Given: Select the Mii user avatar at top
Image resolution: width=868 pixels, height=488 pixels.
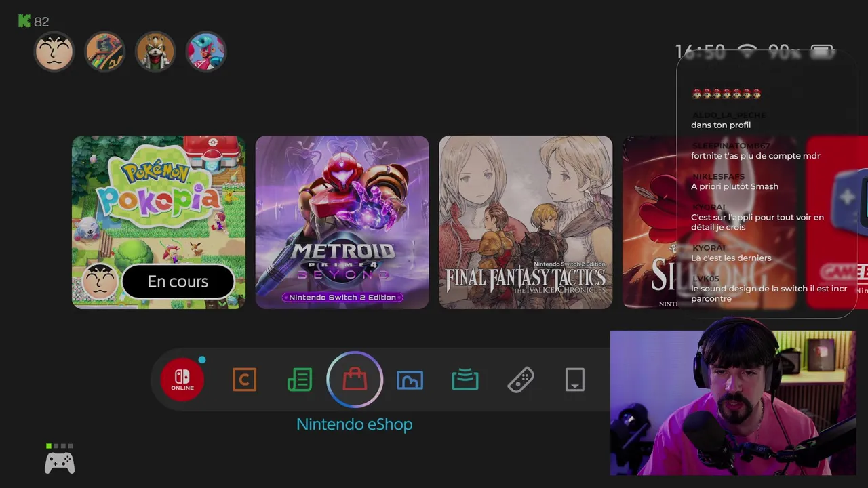Looking at the screenshot, I should pyautogui.click(x=54, y=52).
